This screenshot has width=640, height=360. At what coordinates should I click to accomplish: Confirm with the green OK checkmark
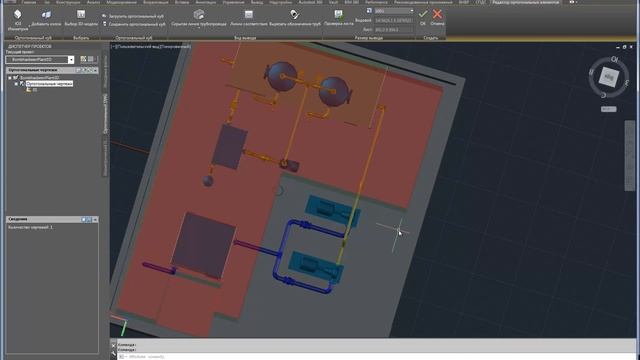[423, 14]
